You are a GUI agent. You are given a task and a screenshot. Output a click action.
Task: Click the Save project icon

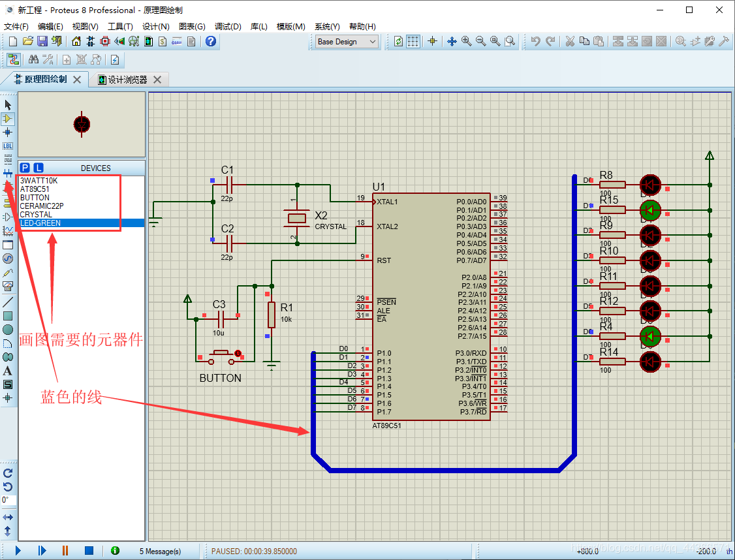coord(42,41)
